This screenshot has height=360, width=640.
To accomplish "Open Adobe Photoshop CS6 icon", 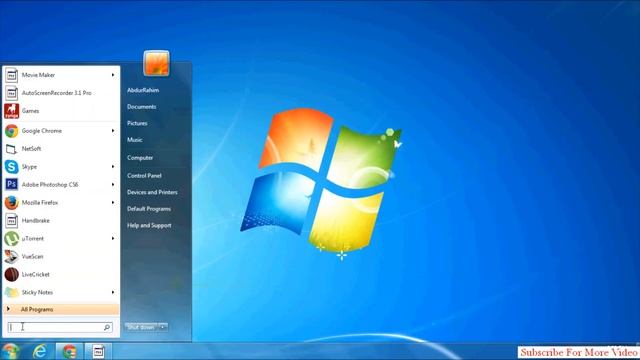I will click(x=11, y=184).
